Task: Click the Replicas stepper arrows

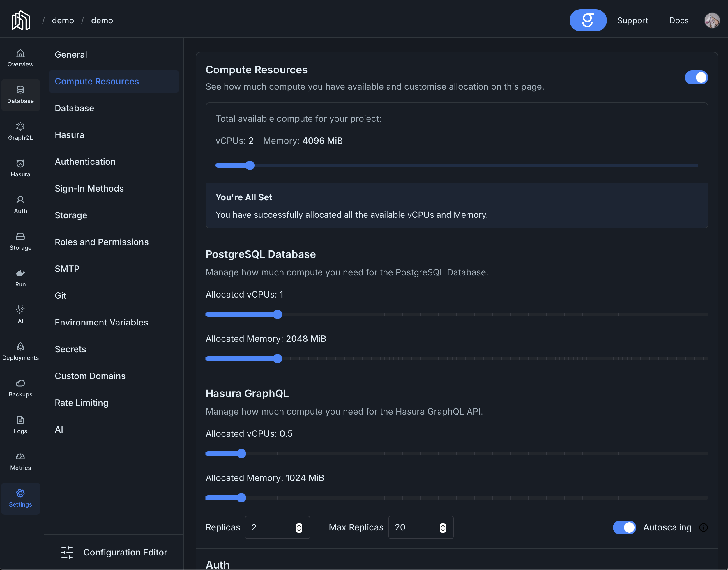Action: pos(299,527)
